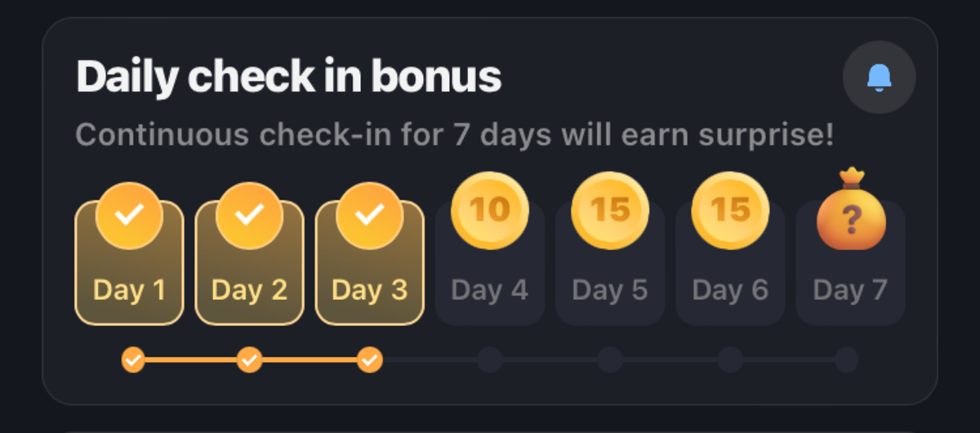Click the Day 5 coin showing 15
Screen dimensions: 980x433
[610, 210]
